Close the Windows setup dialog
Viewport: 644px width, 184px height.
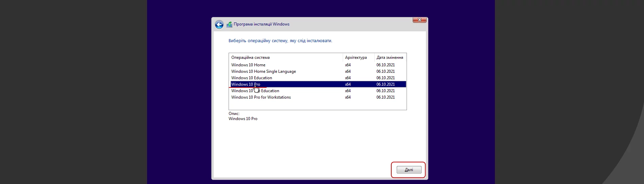tap(419, 20)
